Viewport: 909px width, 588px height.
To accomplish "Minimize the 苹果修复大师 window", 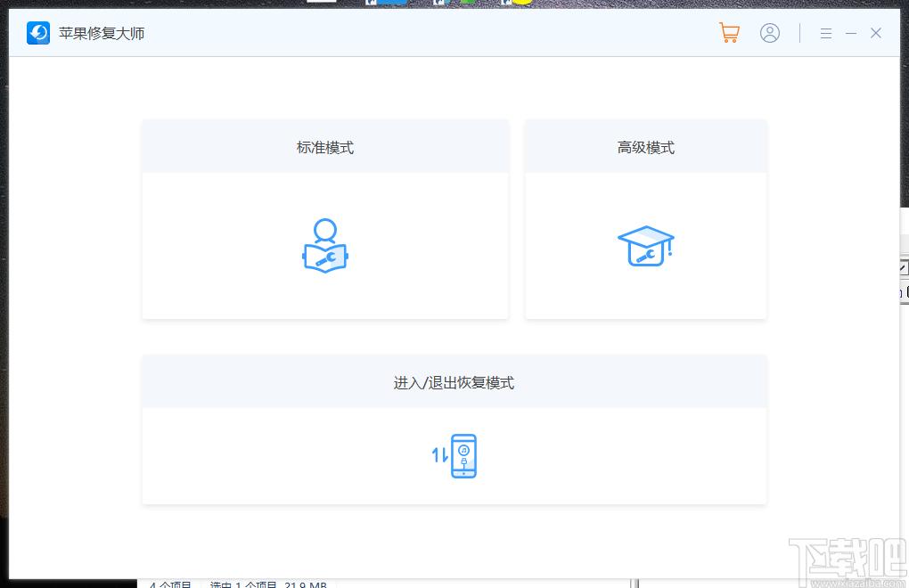I will 851,34.
